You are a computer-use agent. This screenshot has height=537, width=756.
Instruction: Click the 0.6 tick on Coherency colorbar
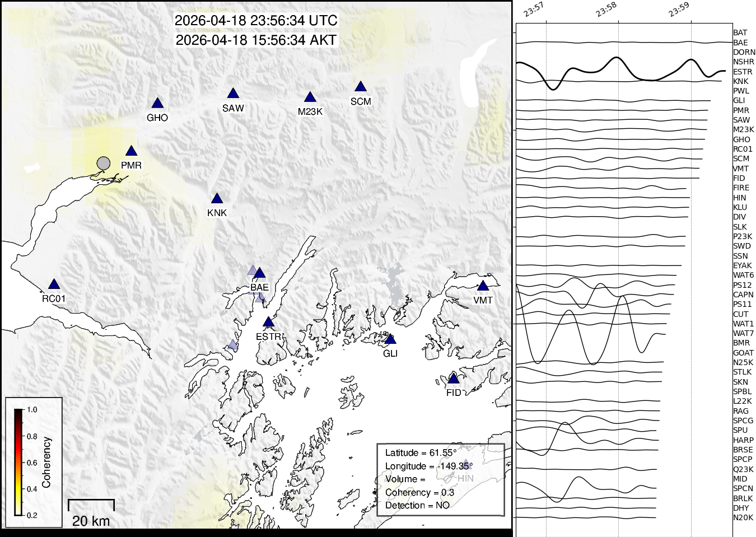pos(32,463)
